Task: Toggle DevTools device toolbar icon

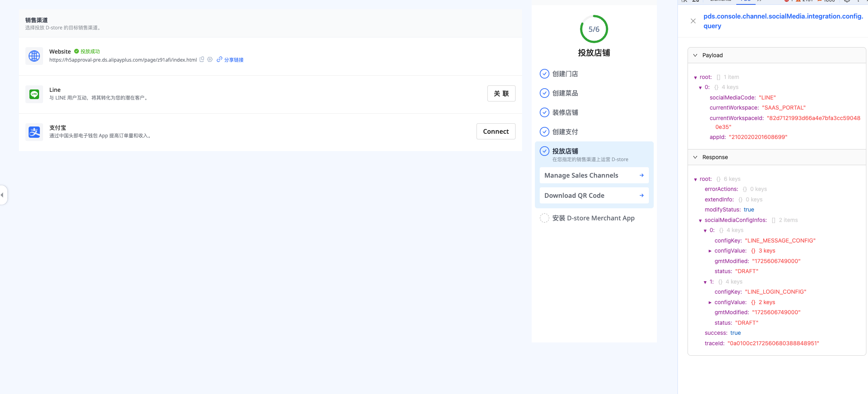Action: point(696,1)
